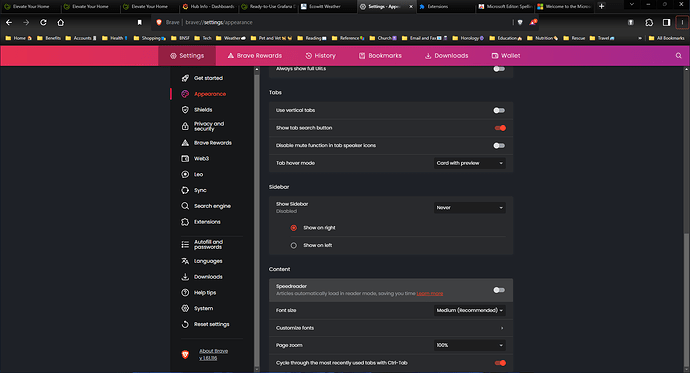Toggle Cycle through most recently used tabs switch

[500, 363]
